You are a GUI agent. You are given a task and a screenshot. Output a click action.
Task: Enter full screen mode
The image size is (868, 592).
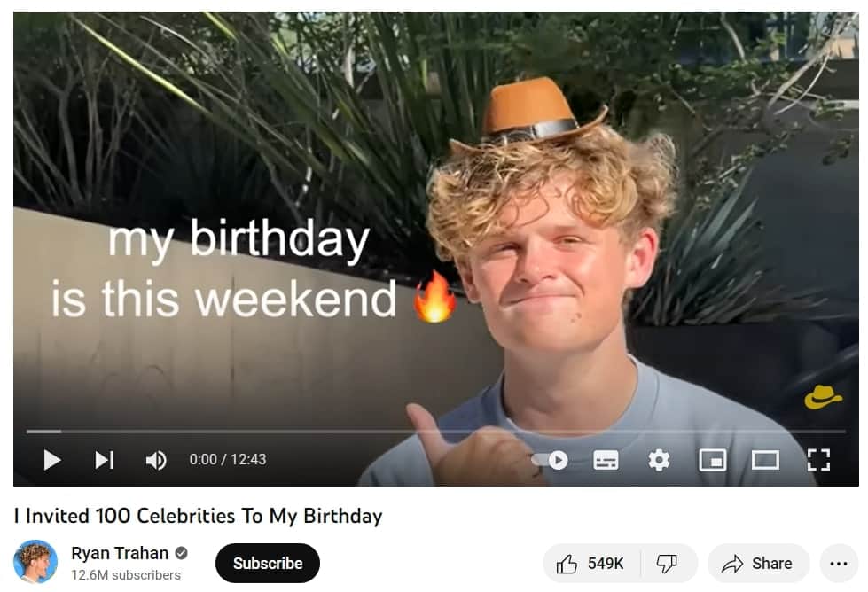tap(818, 460)
